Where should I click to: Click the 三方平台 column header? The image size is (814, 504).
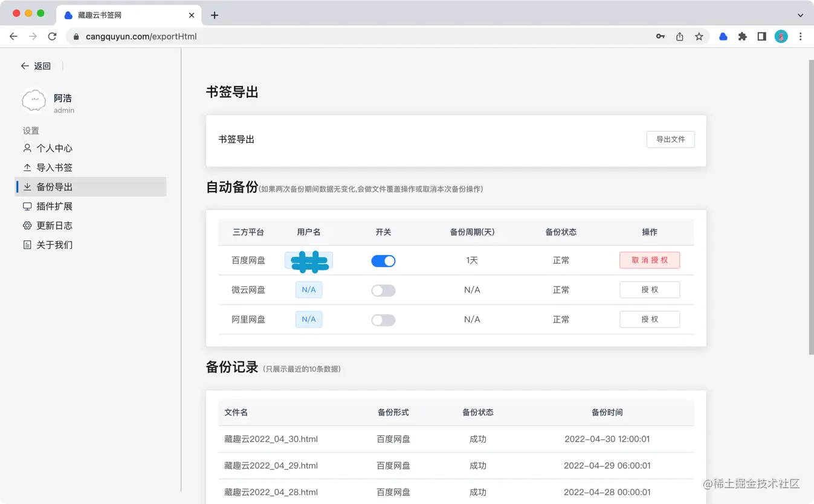pos(248,232)
